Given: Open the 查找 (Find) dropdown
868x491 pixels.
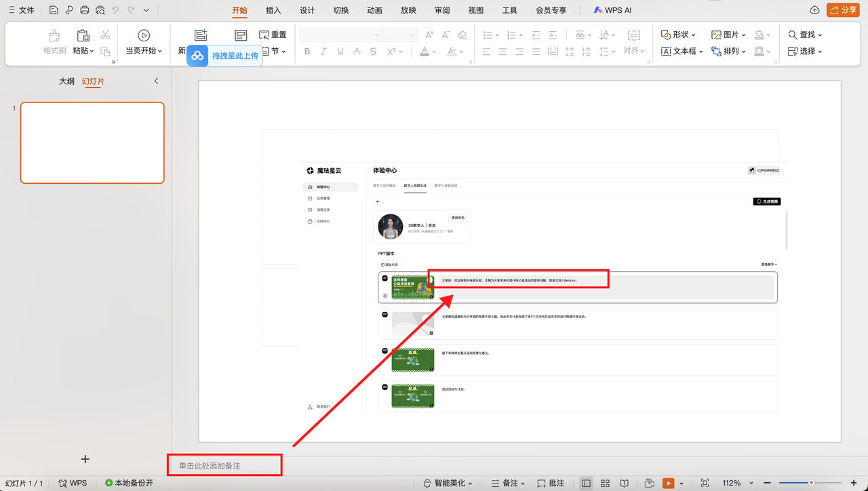Looking at the screenshot, I should [806, 35].
